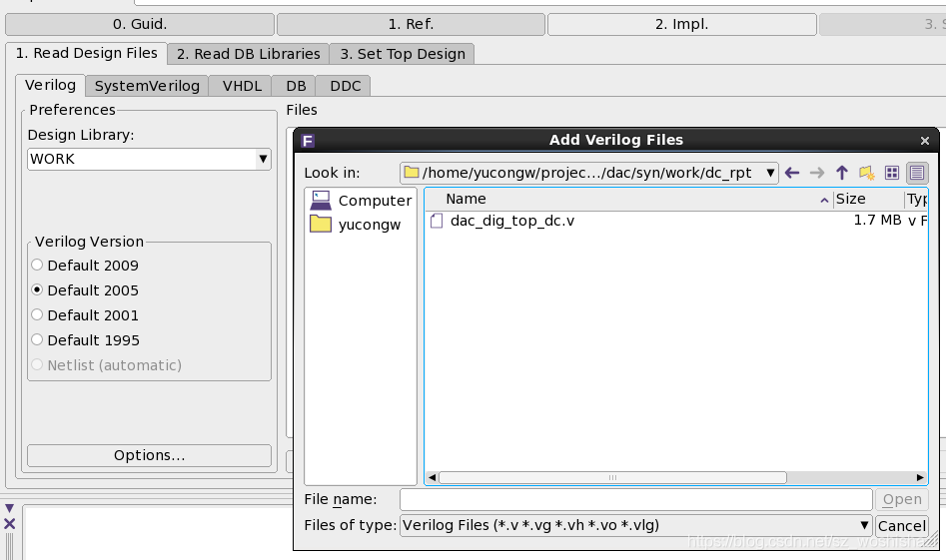Expand the Design Library WORK dropdown
The width and height of the screenshot is (946, 560).
pos(149,159)
